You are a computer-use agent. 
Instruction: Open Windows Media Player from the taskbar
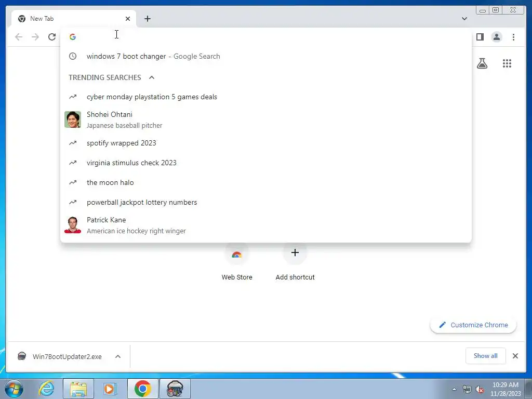point(110,389)
